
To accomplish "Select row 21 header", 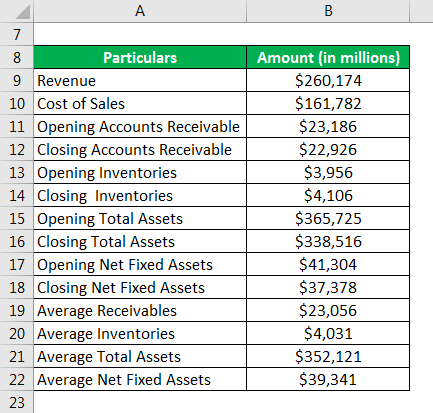I will 17,356.
